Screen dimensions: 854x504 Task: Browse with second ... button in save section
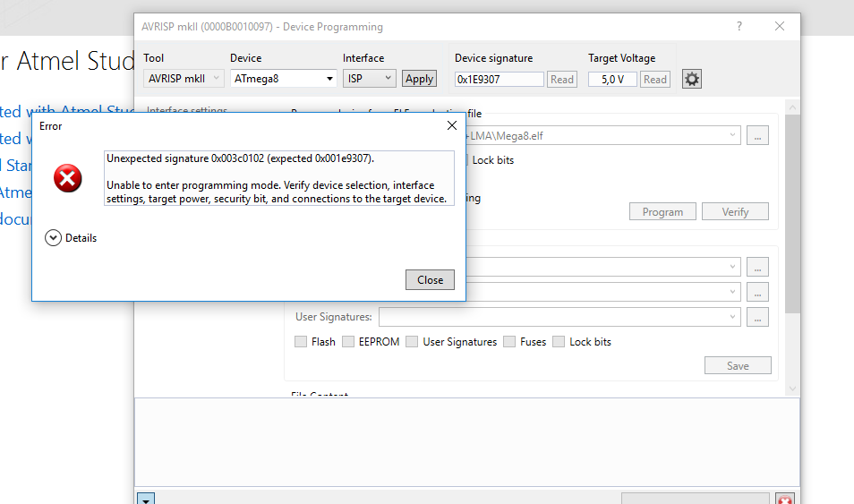[x=757, y=292]
